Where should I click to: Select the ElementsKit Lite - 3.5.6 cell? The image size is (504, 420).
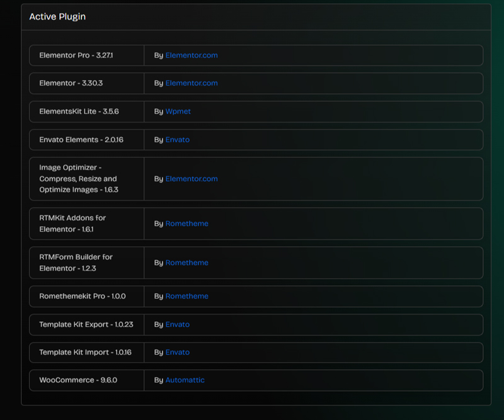[x=86, y=111]
